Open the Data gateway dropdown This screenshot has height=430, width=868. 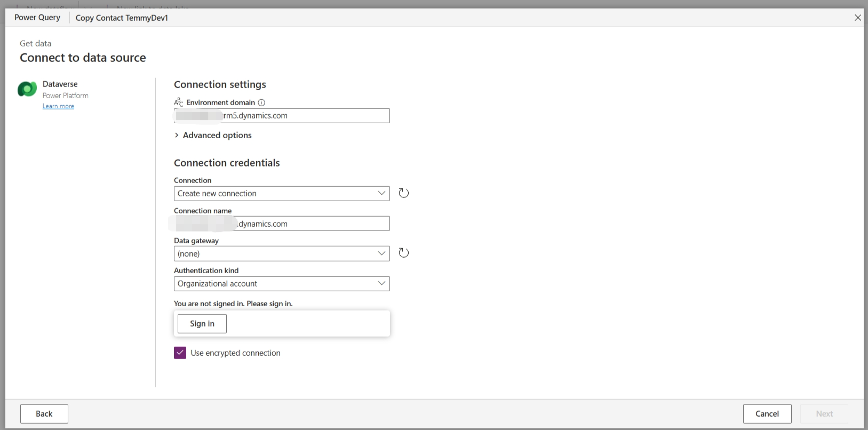click(x=282, y=253)
